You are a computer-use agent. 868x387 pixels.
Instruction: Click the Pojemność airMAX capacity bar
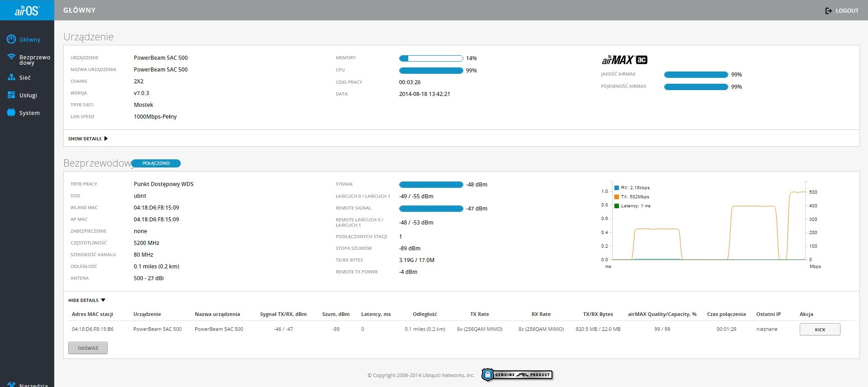[696, 86]
